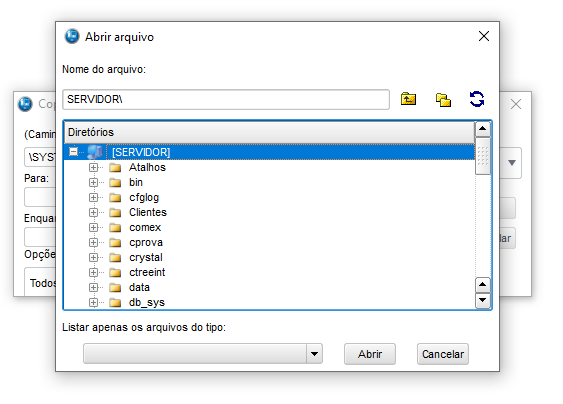Click the Atalhos folder icon
Viewport: 563px width, 404px height.
[115, 168]
